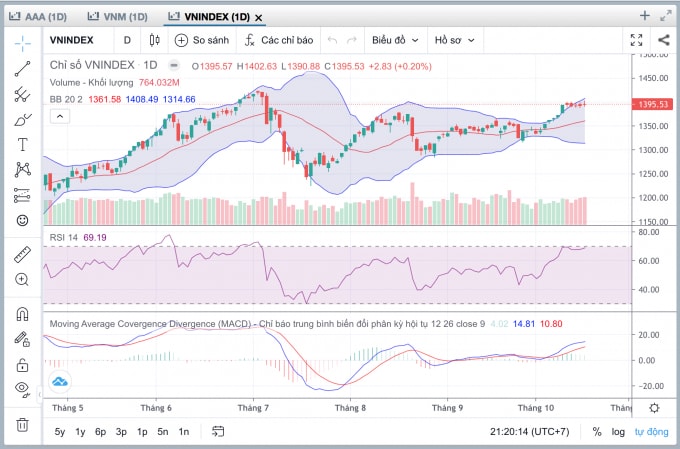Click the redo arrow
Screen dimensions: 680x449
click(352, 40)
